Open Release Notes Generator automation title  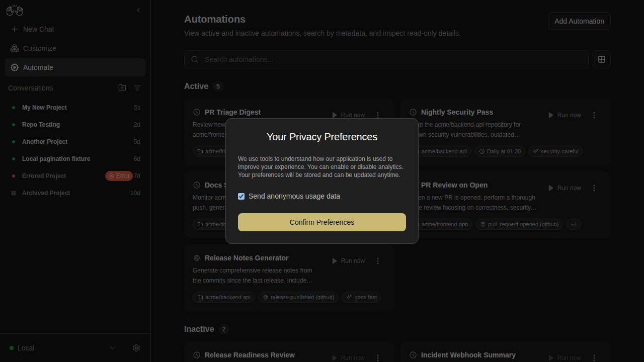pyautogui.click(x=247, y=258)
